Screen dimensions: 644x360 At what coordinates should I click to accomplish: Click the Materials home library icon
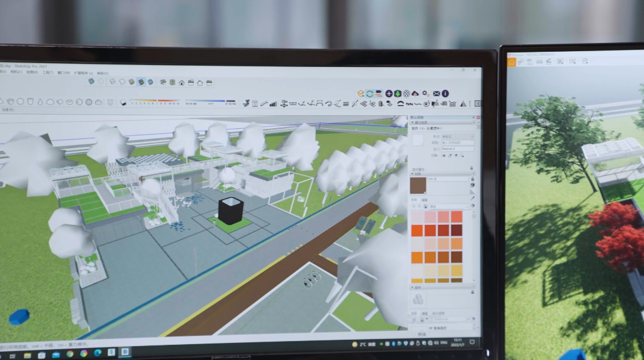426,206
